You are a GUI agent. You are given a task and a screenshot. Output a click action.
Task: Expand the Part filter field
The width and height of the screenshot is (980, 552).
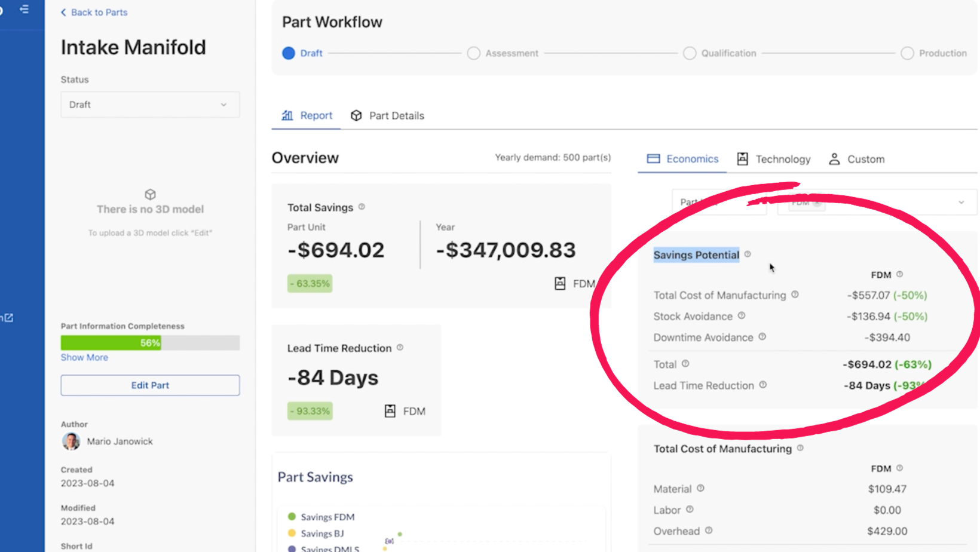click(720, 202)
